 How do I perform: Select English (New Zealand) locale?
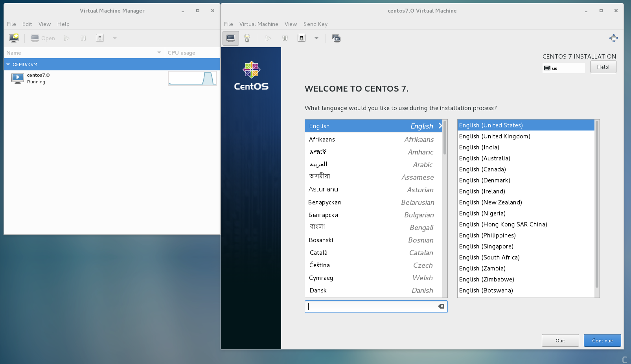[526, 202]
